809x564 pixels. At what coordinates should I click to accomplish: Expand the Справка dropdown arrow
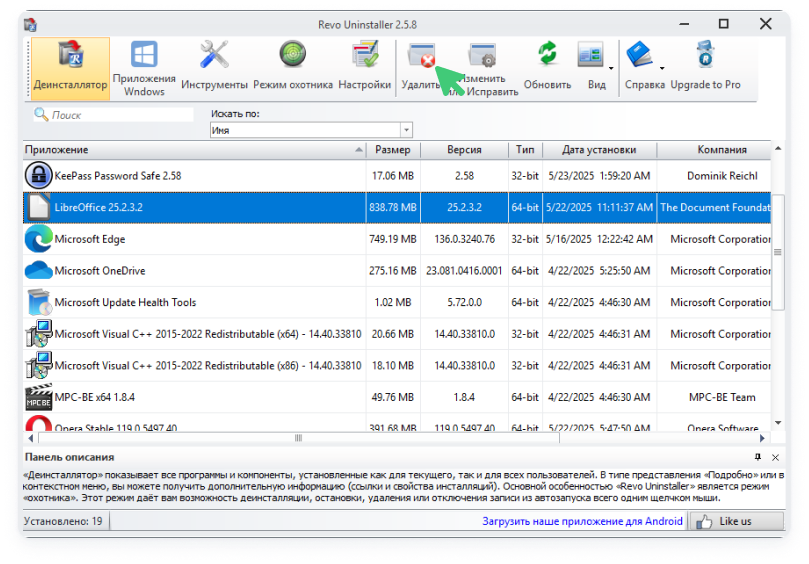[662, 68]
